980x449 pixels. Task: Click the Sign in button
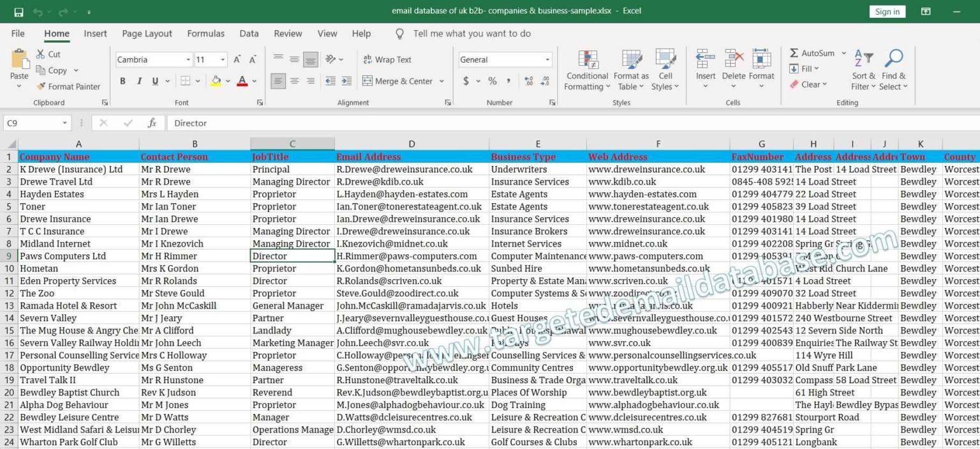coord(886,11)
